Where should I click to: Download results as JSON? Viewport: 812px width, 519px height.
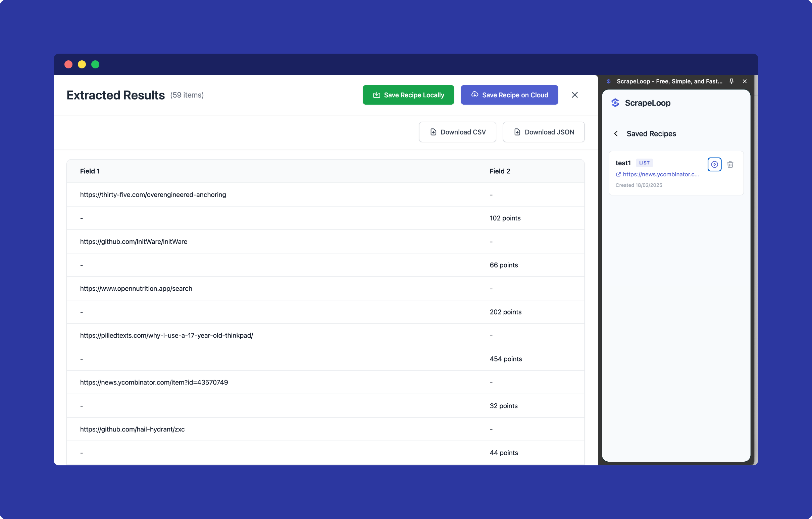(543, 132)
